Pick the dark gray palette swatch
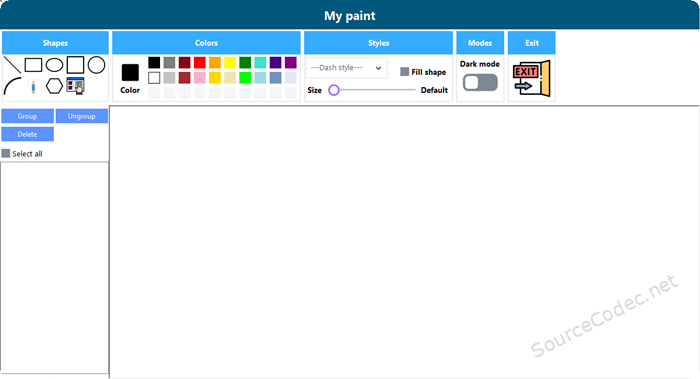The height and width of the screenshot is (379, 700). (x=169, y=62)
